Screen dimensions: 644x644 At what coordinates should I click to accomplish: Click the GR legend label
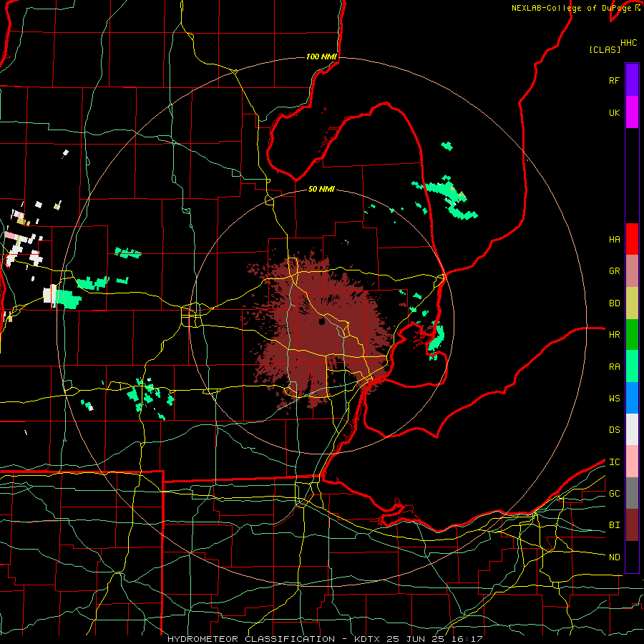(615, 271)
